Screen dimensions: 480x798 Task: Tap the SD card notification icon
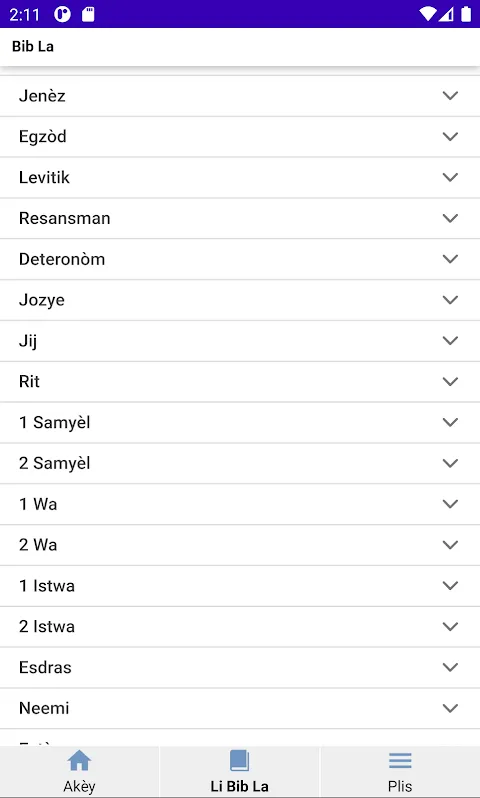pos(88,15)
